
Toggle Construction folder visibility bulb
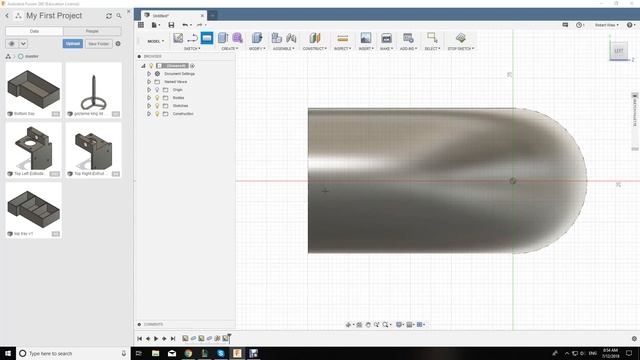coord(157,114)
